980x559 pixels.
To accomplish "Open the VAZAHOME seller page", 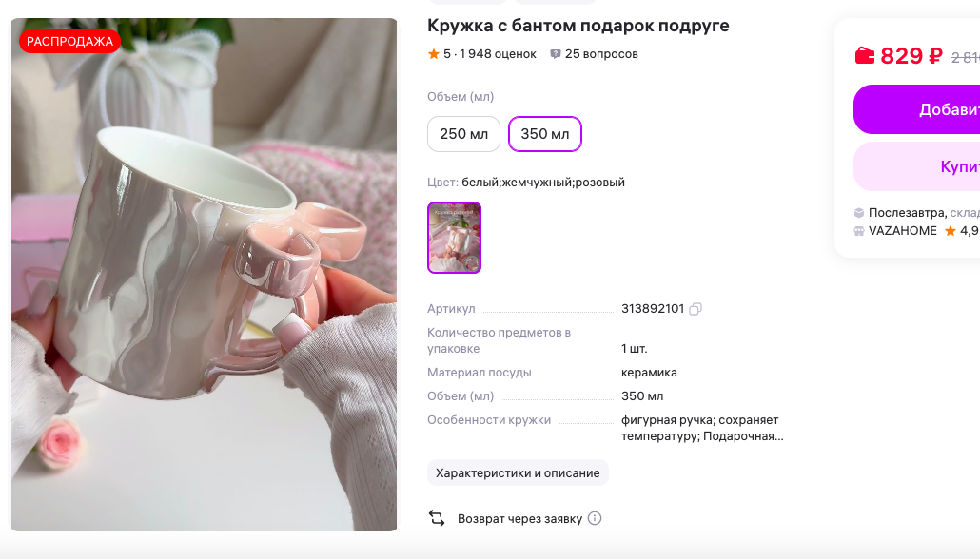I will [x=903, y=231].
